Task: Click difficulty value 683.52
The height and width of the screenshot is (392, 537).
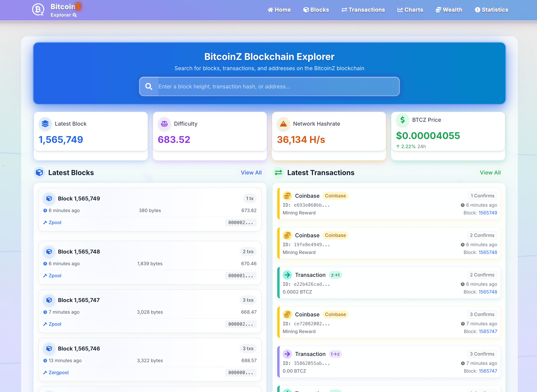Action: tap(174, 140)
